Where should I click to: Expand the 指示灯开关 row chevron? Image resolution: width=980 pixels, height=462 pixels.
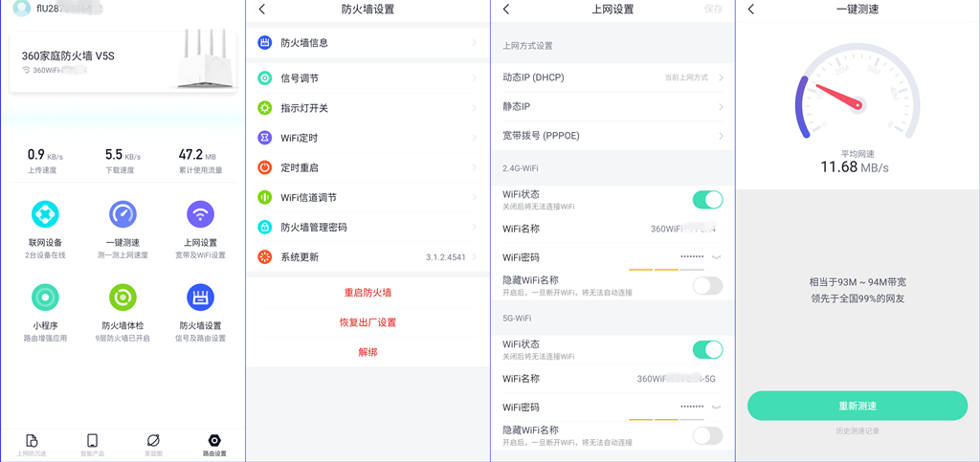pyautogui.click(x=475, y=108)
